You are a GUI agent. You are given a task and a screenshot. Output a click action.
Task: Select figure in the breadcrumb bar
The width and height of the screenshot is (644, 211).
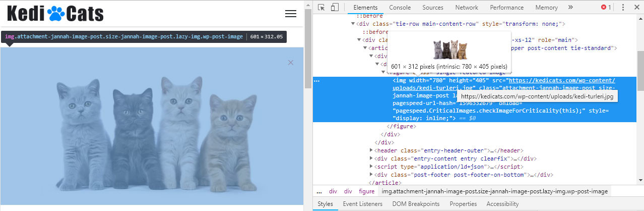pos(366,191)
